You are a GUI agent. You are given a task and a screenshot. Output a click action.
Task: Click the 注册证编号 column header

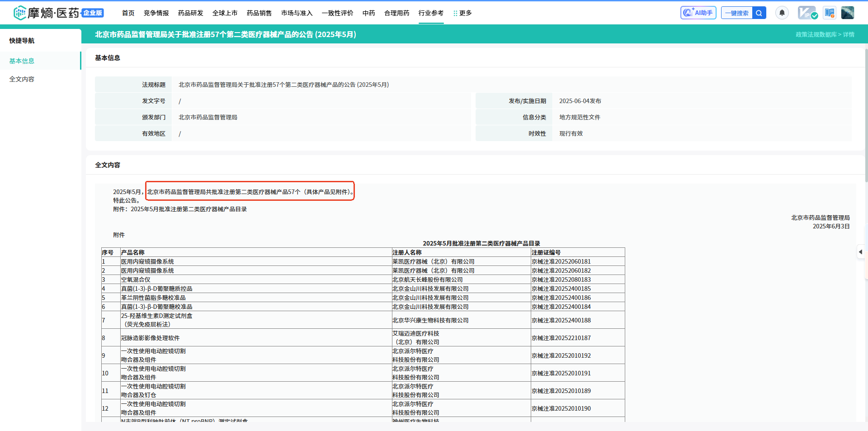[546, 252]
